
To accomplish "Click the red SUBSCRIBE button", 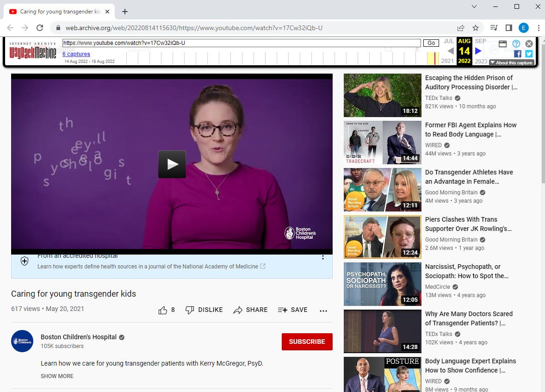I will (307, 342).
